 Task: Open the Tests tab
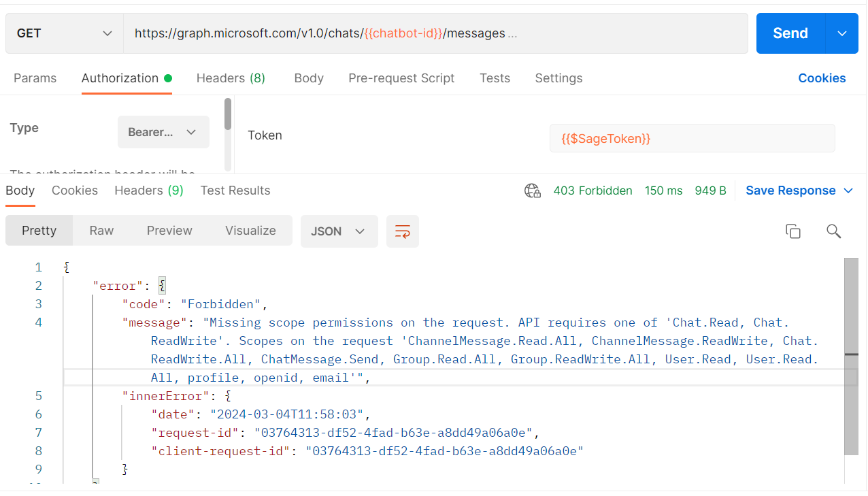[495, 78]
